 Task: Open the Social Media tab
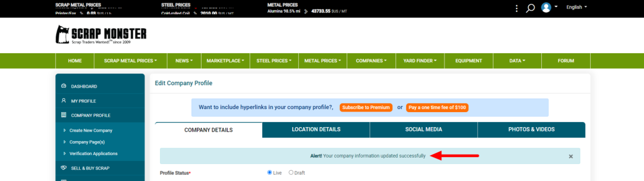pyautogui.click(x=424, y=129)
